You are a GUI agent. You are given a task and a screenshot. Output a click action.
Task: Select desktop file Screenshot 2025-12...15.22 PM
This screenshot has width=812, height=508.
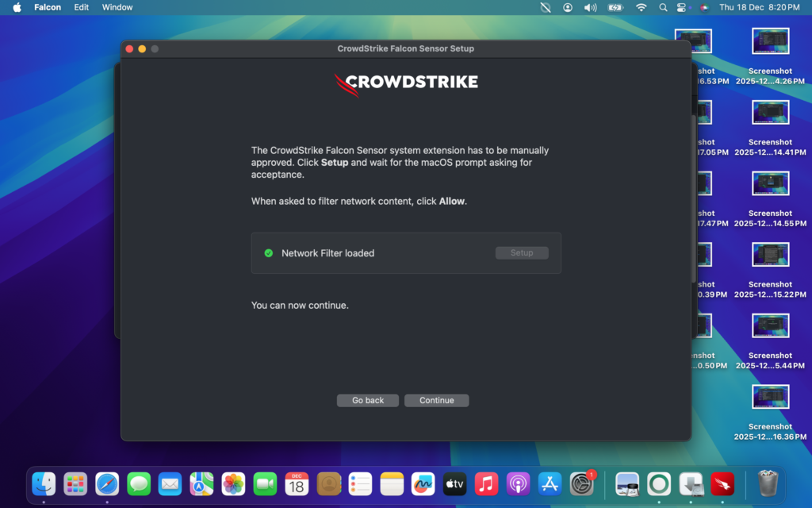point(770,270)
